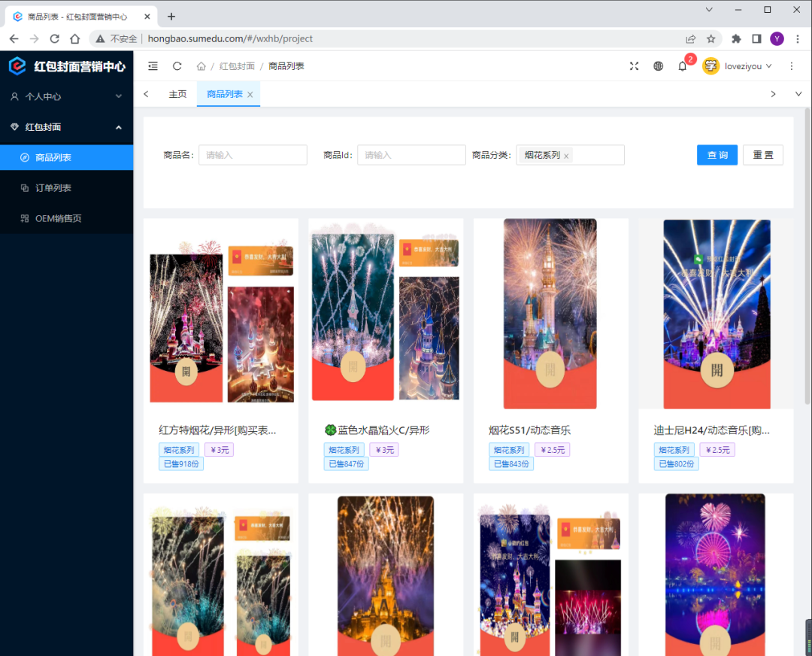This screenshot has width=812, height=656.
Task: Open the loveziyou user dropdown
Action: click(x=748, y=66)
